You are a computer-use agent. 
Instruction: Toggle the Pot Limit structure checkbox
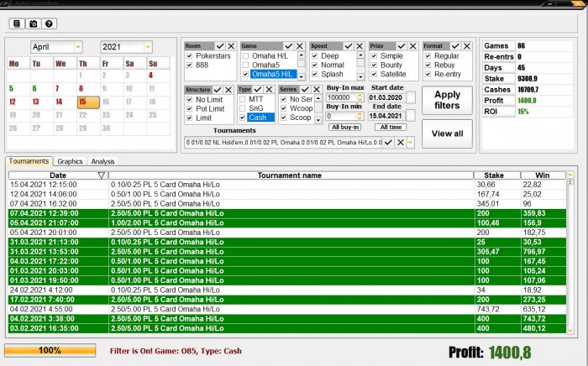click(x=189, y=109)
